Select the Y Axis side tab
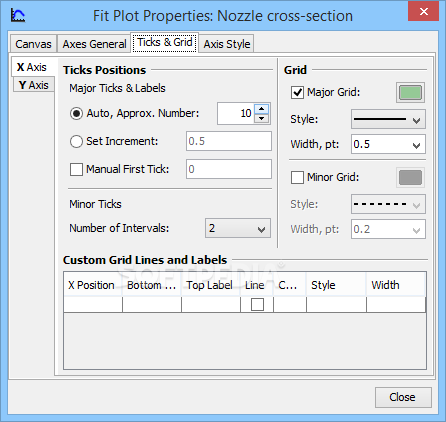This screenshot has height=422, width=446. coord(34,85)
